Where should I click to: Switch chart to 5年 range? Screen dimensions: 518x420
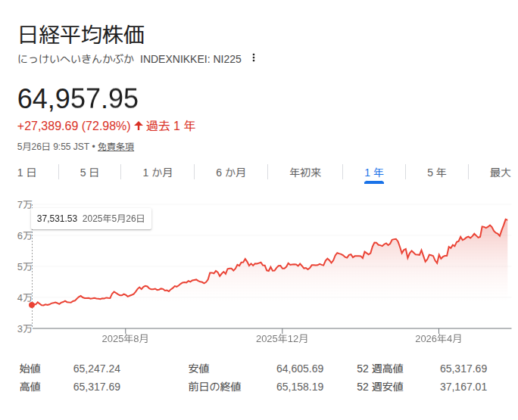437,173
